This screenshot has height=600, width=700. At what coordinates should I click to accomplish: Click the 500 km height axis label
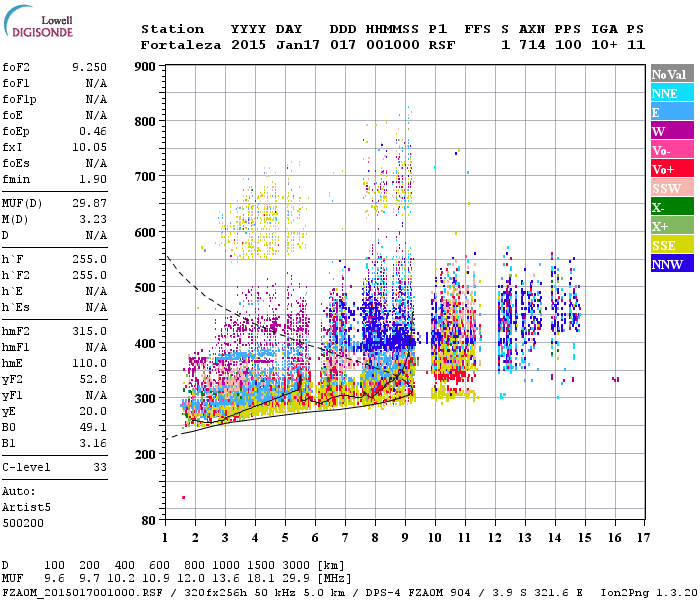(145, 288)
